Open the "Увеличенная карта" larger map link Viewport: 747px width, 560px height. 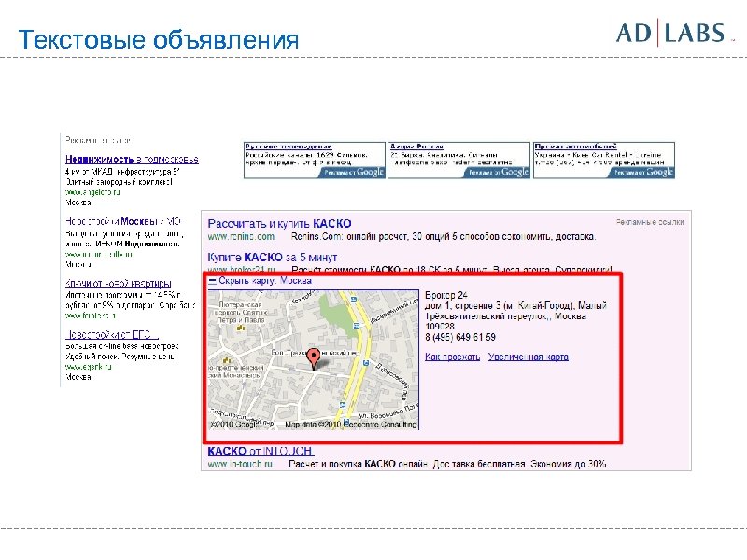pos(528,357)
